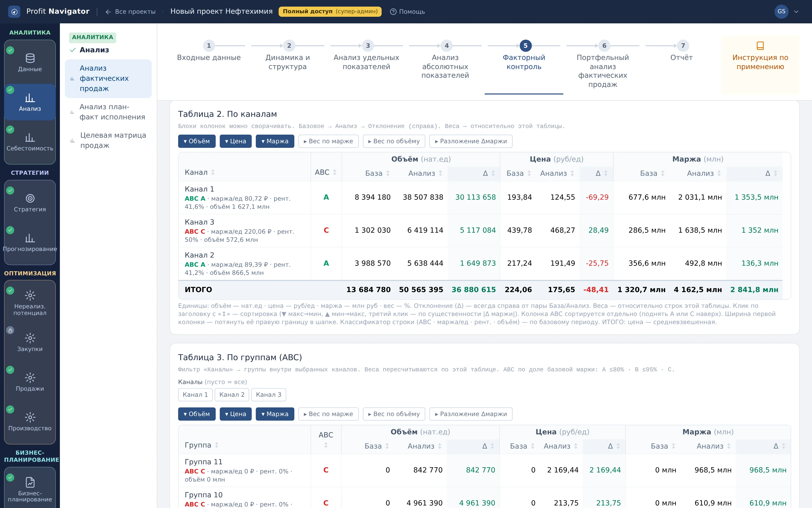This screenshot has height=508, width=812.
Task: Click the GS user avatar
Action: 781,11
